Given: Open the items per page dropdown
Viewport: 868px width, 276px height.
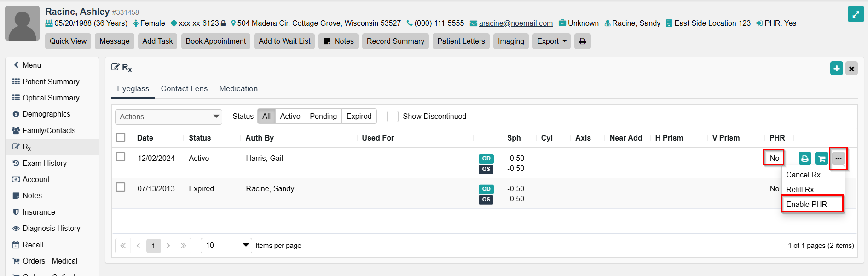Looking at the screenshot, I should coord(226,246).
